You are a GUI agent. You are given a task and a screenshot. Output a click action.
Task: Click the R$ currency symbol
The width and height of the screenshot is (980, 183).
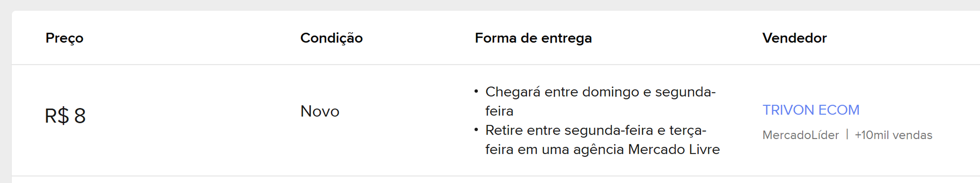[57, 116]
